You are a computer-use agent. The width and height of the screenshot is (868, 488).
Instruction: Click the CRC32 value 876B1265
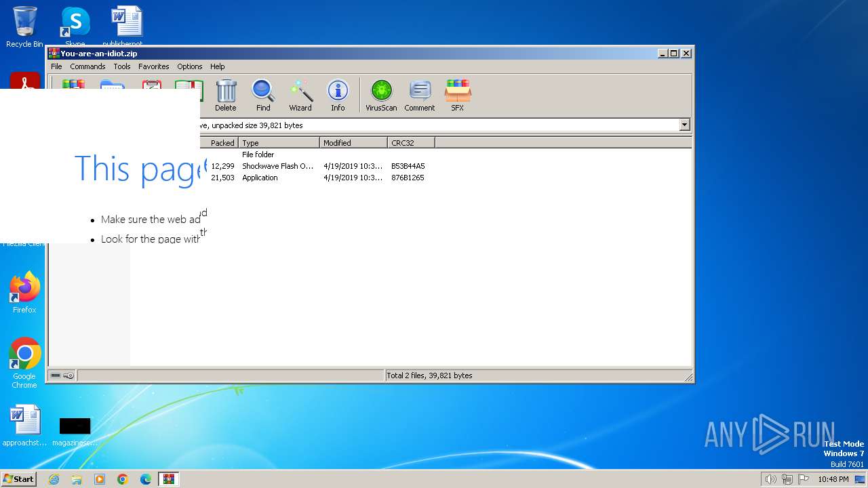click(408, 178)
